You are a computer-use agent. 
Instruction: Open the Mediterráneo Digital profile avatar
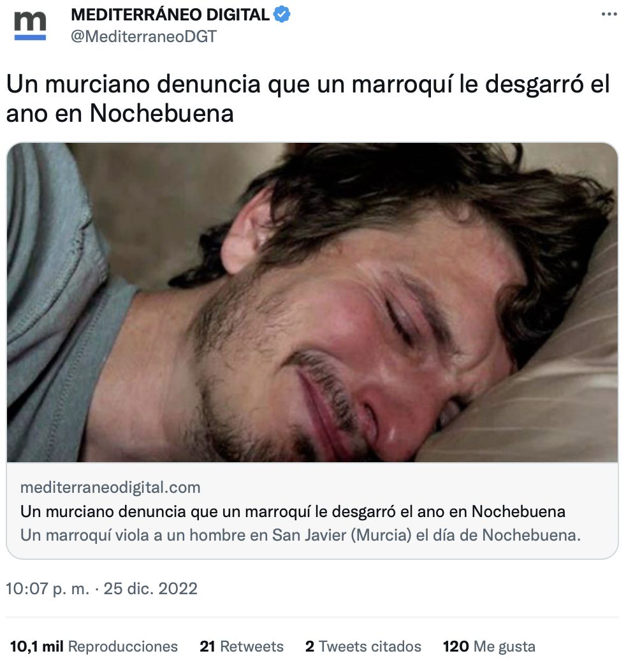coord(30,26)
